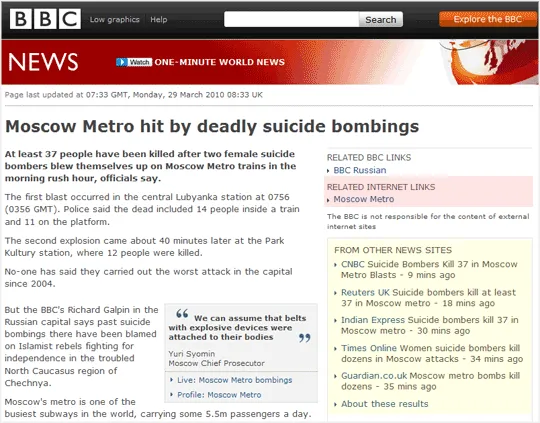Open Guardian.co.uk Moscow metro bombs story

coord(430,381)
